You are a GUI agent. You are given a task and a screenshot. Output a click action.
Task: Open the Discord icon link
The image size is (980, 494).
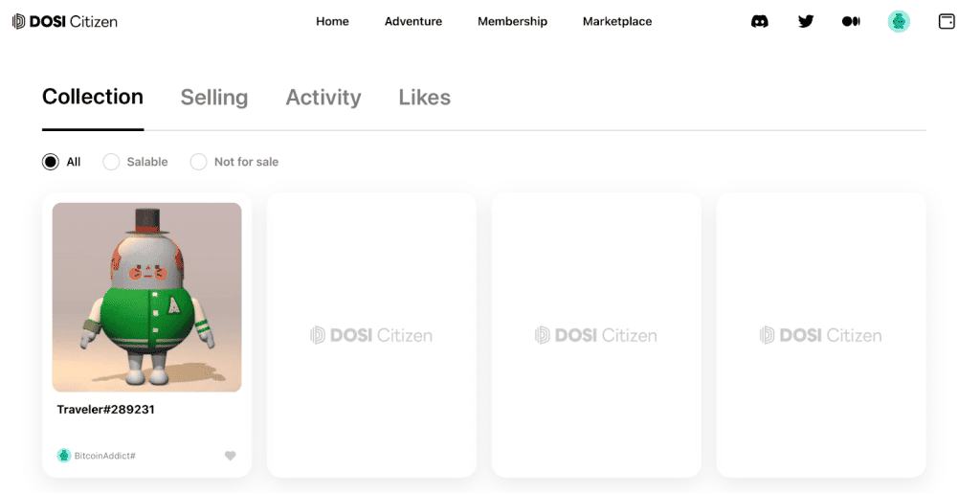[759, 21]
